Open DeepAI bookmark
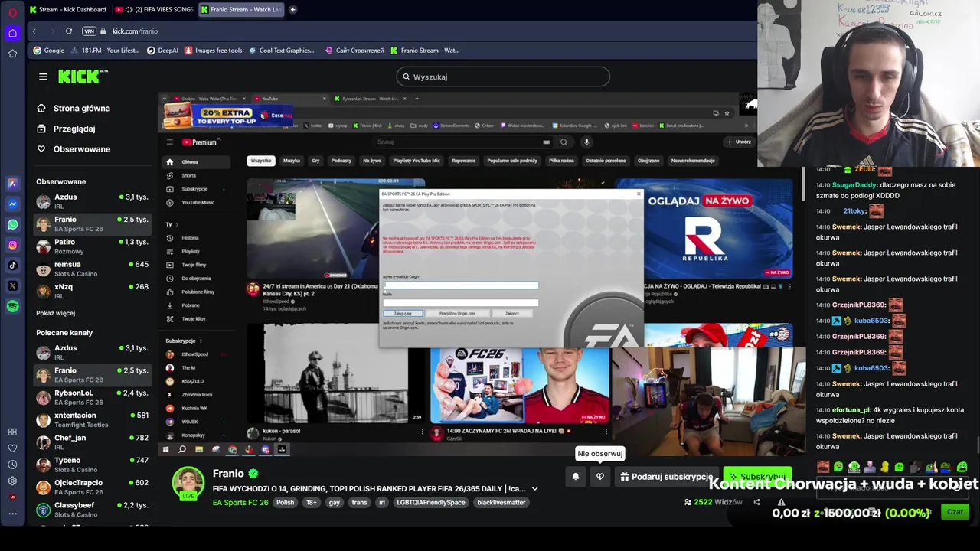The width and height of the screenshot is (980, 551). pyautogui.click(x=162, y=51)
